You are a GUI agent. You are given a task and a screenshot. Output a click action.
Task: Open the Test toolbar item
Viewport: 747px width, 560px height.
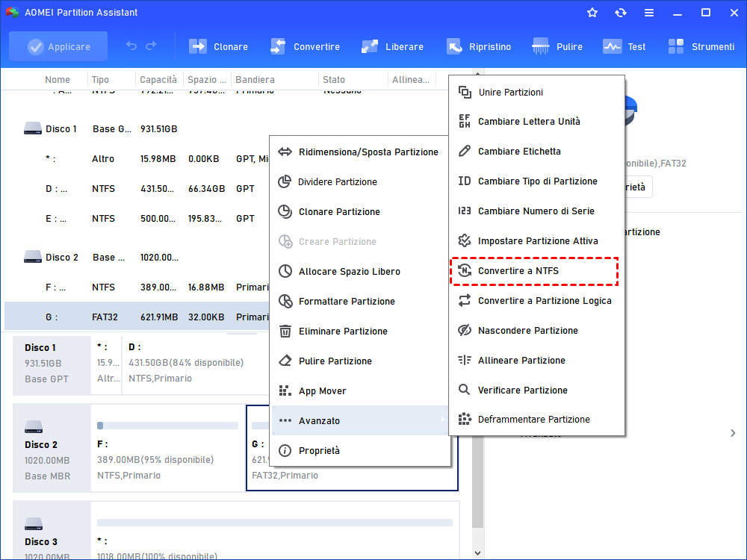click(x=624, y=46)
